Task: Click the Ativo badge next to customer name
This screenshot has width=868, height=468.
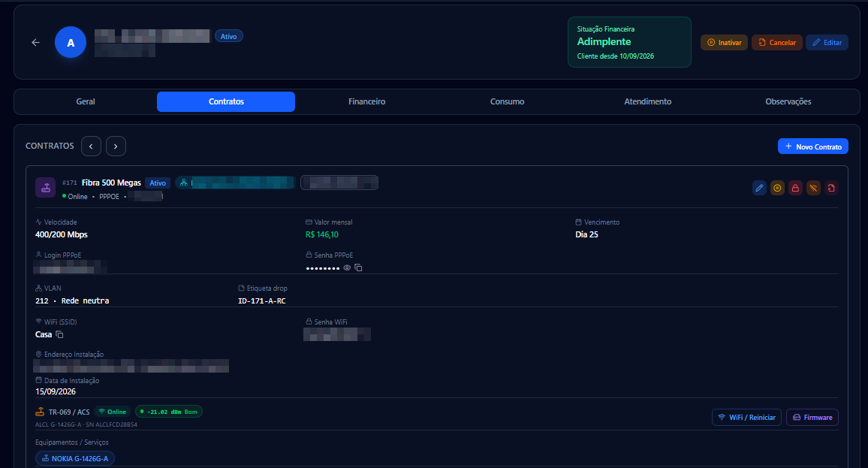Action: click(x=228, y=37)
